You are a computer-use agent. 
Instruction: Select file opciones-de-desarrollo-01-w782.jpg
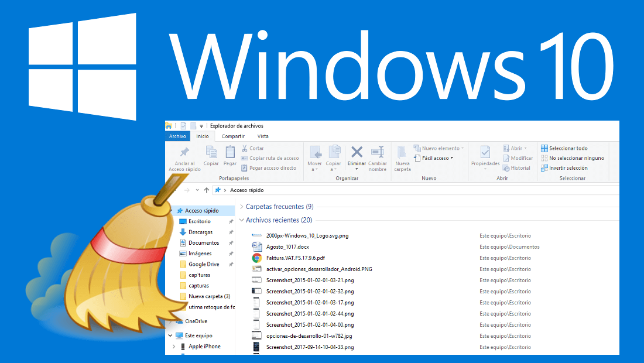pyautogui.click(x=309, y=335)
